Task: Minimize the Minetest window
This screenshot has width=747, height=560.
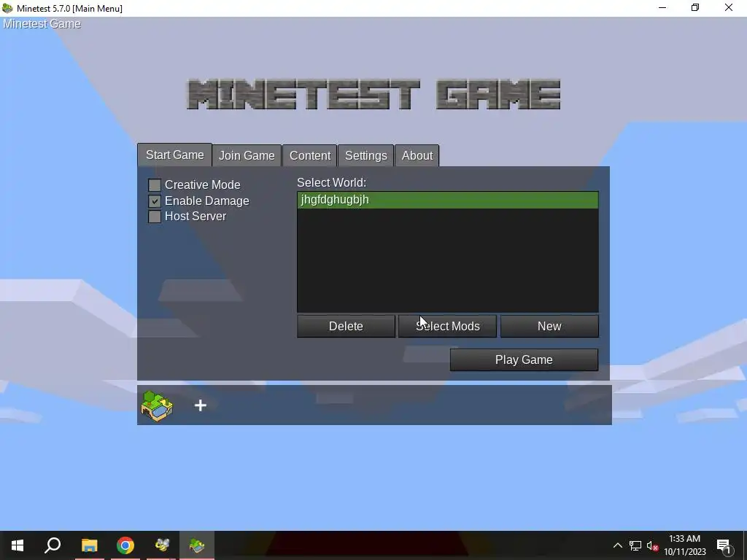Action: [662, 7]
